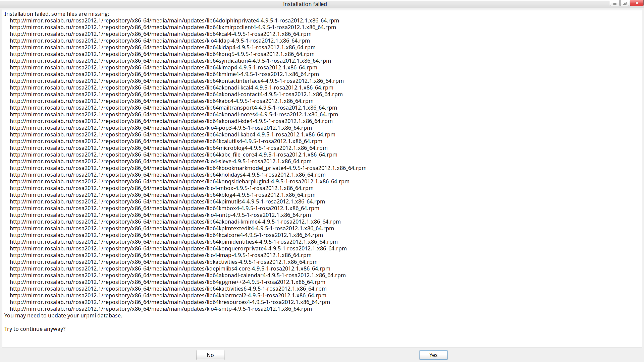The width and height of the screenshot is (644, 362).
Task: Click the 'Installation failed, some files are missing' heading
Action: pyautogui.click(x=57, y=14)
